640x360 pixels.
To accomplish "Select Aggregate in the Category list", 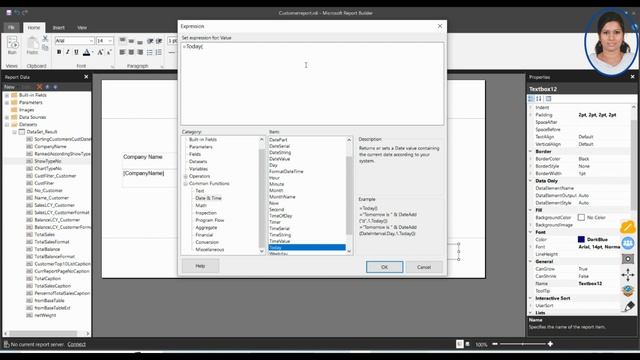I will (x=206, y=228).
